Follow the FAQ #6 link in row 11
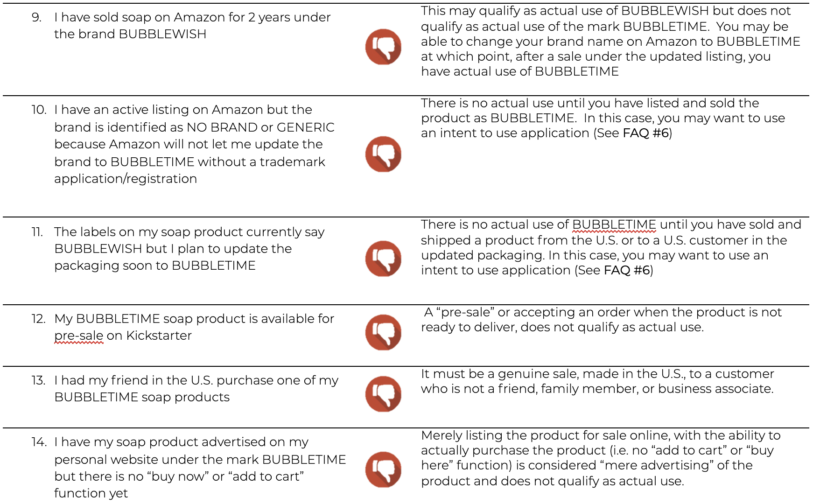 click(x=627, y=270)
